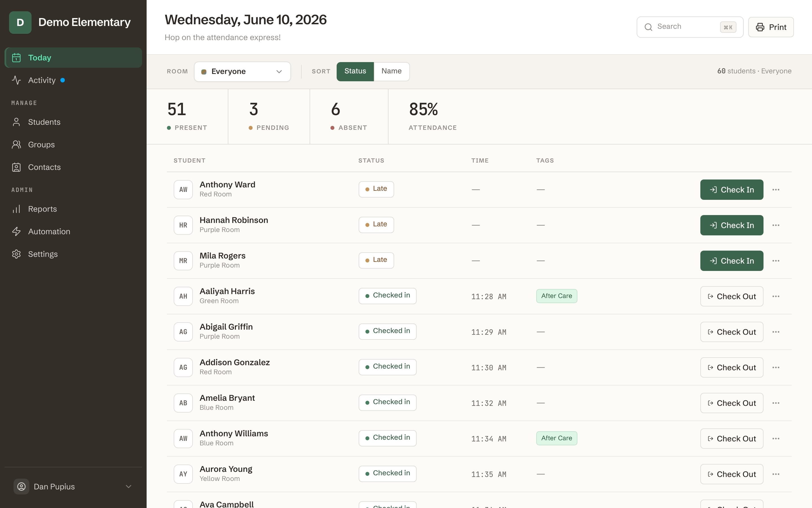Go to the Today page
Viewport: 812px width, 508px height.
coord(73,58)
